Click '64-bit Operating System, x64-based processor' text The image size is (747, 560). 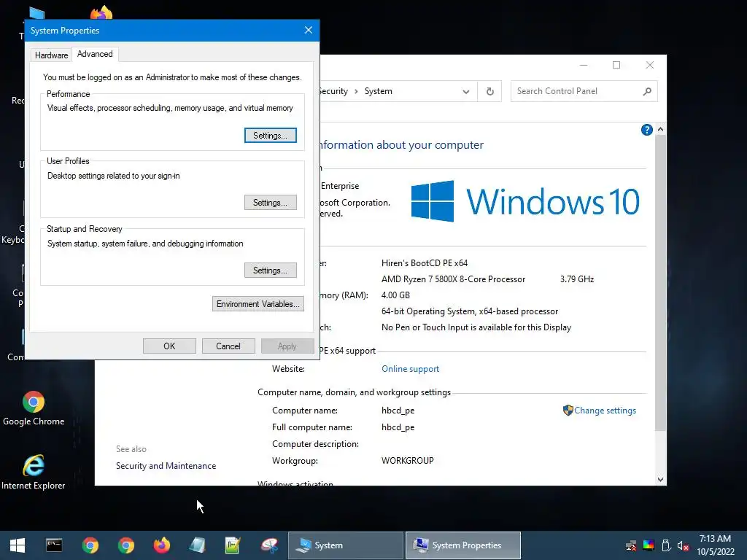470,311
